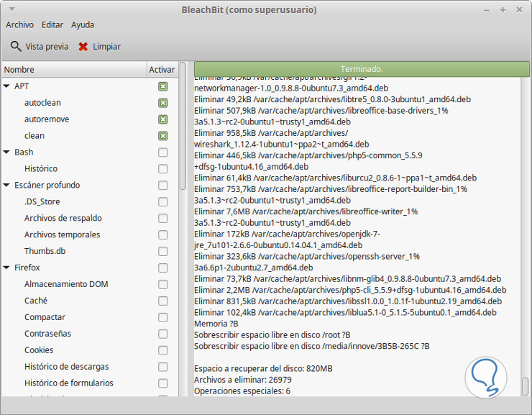The width and height of the screenshot is (532, 415).
Task: Click the Activar column header
Action: (x=162, y=70)
